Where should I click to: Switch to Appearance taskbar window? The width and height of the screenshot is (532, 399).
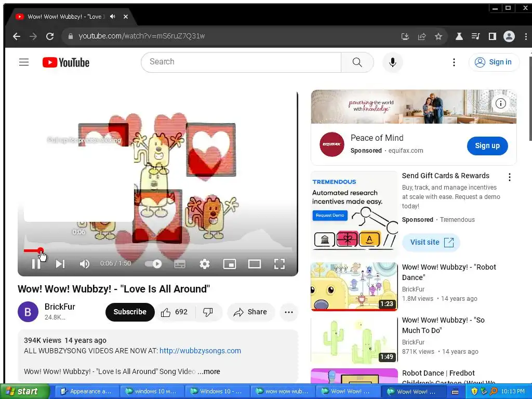pos(87,391)
